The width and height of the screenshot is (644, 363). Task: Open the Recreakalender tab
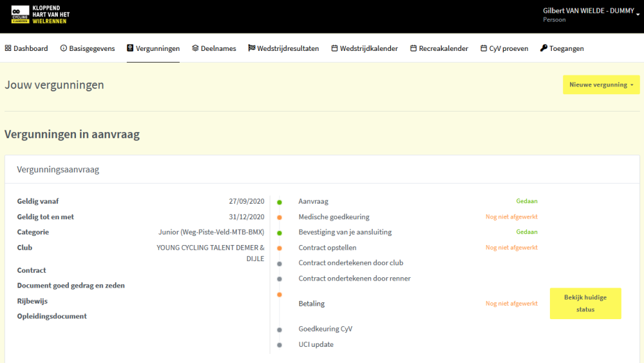tap(439, 48)
